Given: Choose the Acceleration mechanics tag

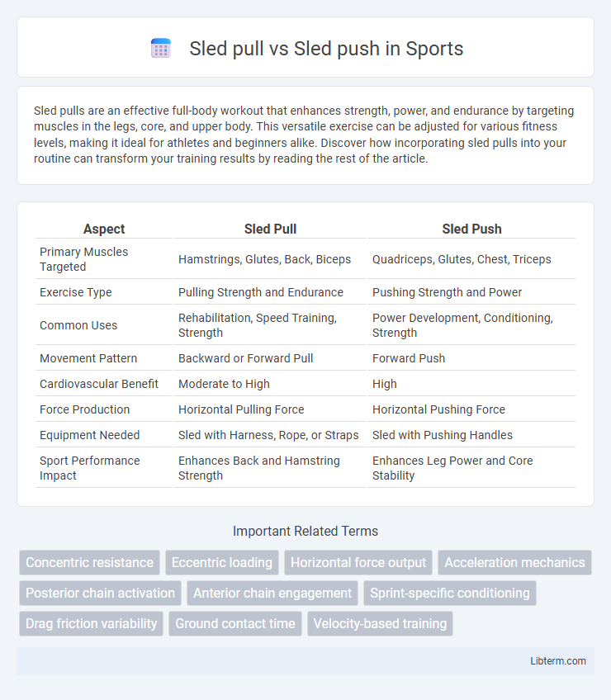Looking at the screenshot, I should 514,562.
